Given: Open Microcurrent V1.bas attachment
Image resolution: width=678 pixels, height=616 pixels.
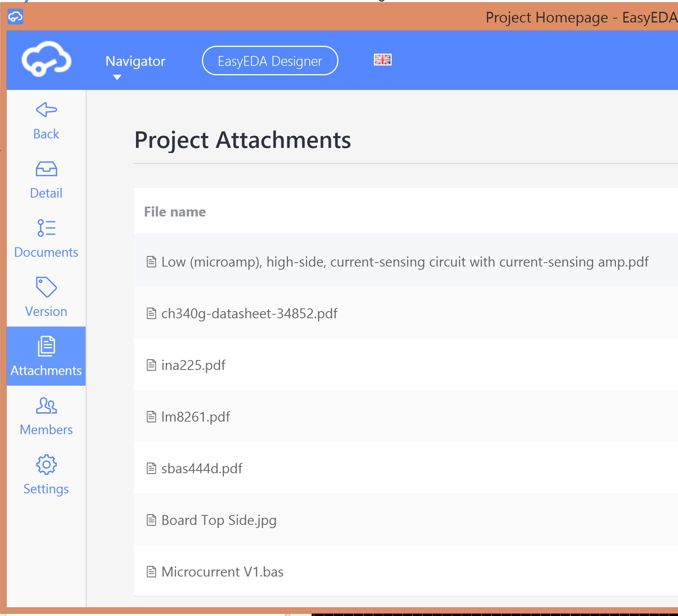Looking at the screenshot, I should [x=222, y=572].
